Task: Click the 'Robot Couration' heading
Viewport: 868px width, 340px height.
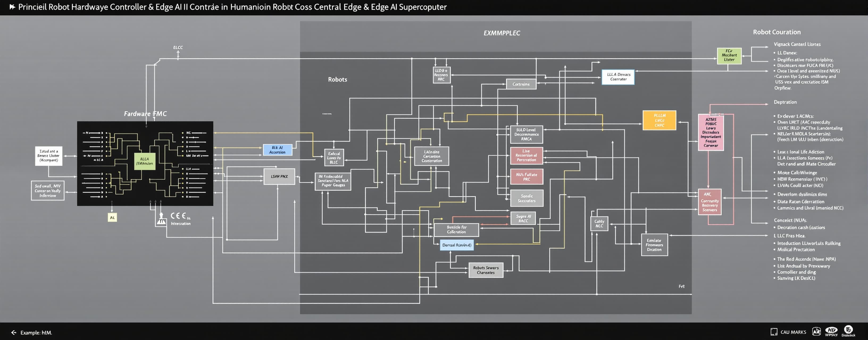Action: click(x=777, y=32)
